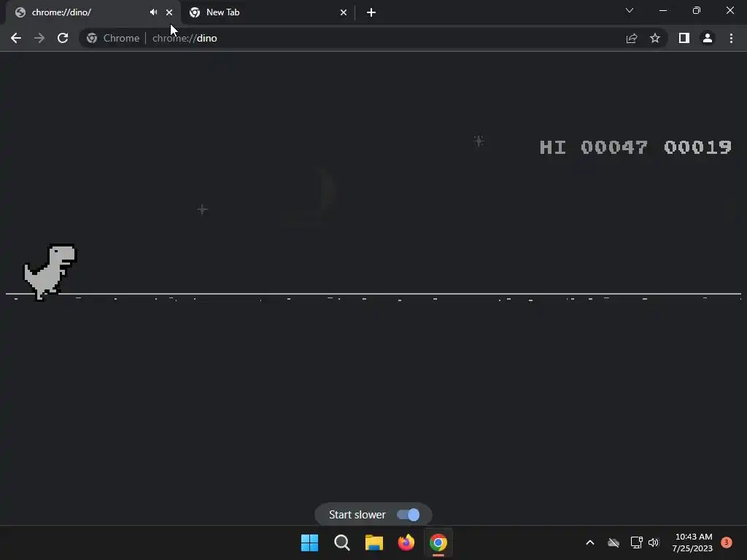747x560 pixels.
Task: Open the notification badge showing 3
Action: coord(727,542)
